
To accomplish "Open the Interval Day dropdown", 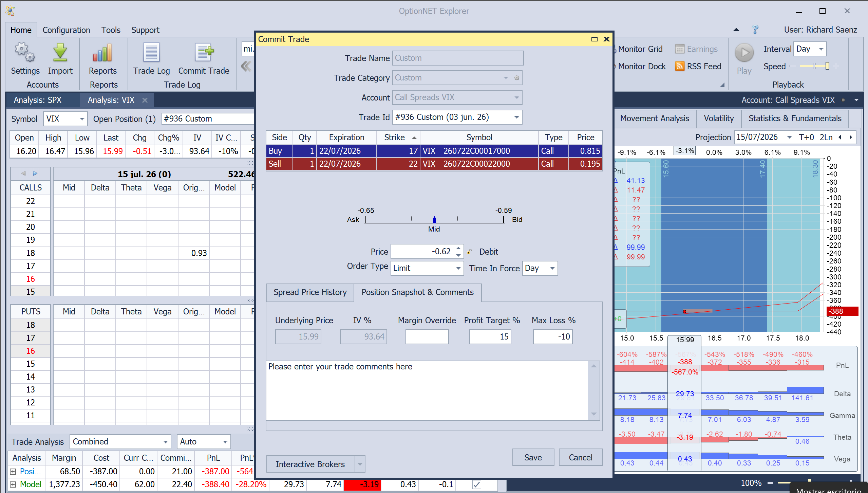I will [821, 49].
